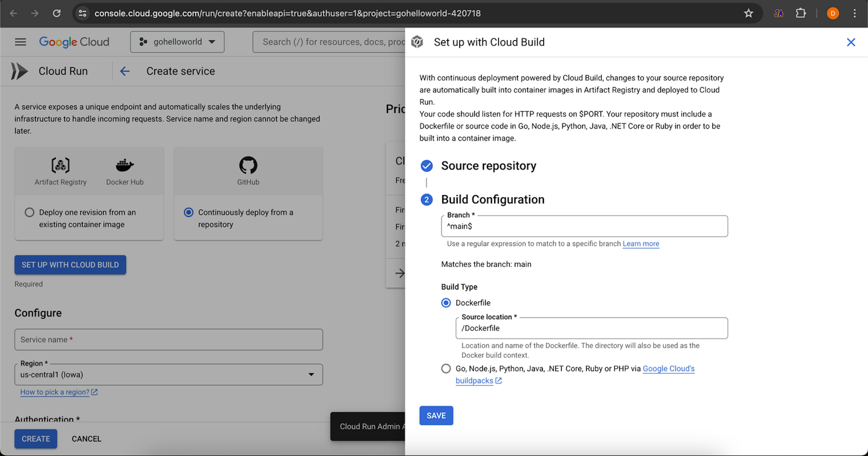This screenshot has width=868, height=456.
Task: Click the CANCEL button
Action: (x=86, y=439)
